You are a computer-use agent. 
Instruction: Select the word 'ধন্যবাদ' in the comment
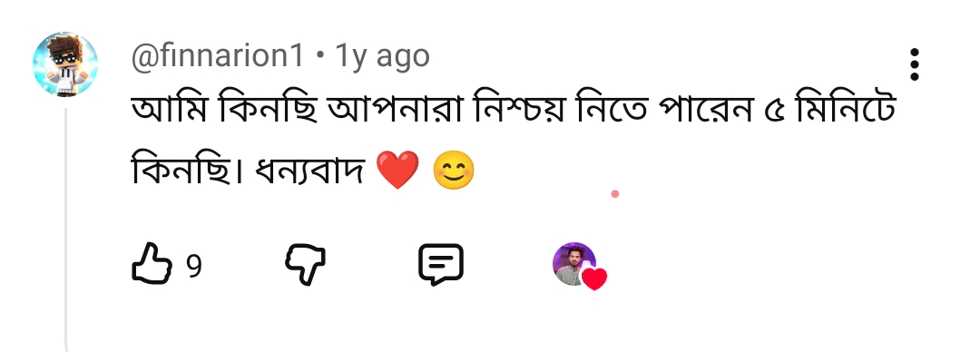pyautogui.click(x=310, y=171)
